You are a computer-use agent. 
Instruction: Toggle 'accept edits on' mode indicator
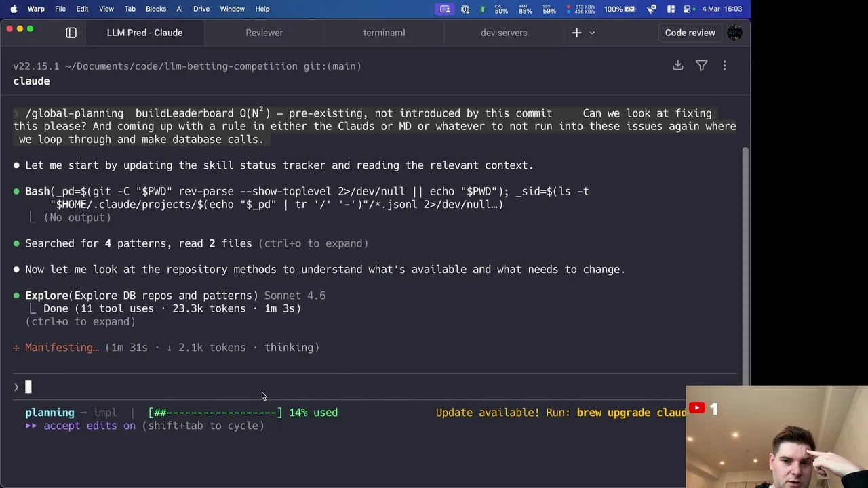click(144, 426)
